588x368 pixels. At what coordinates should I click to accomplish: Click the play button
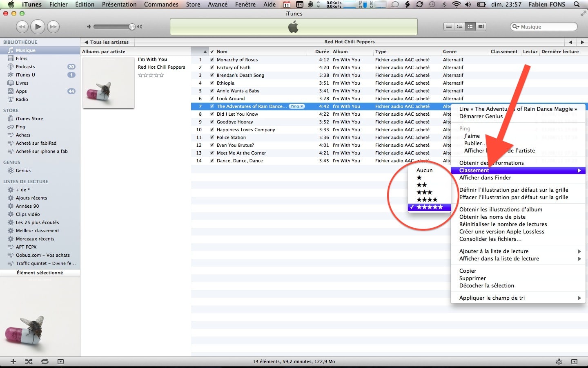pos(38,27)
